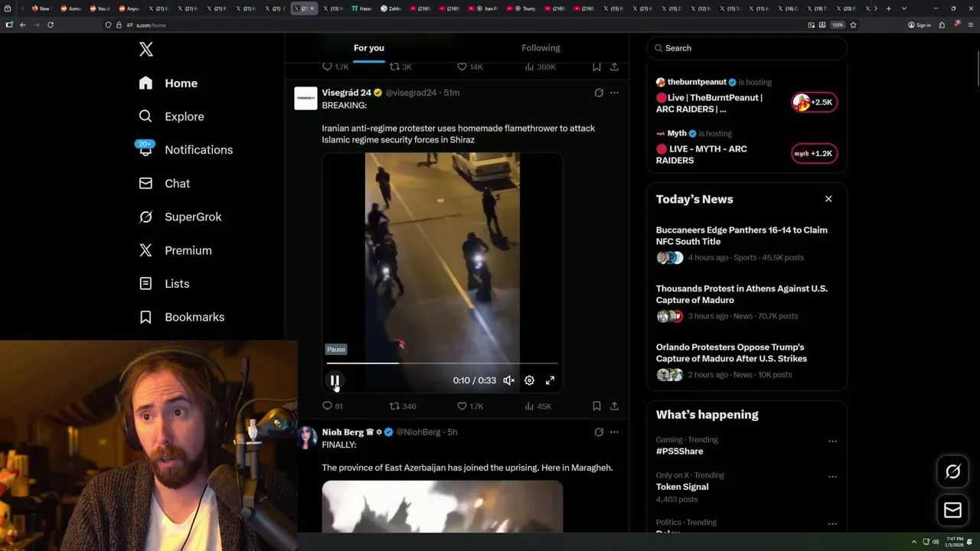The width and height of the screenshot is (980, 551).
Task: Open the Visegrád 24 profile name
Action: (346, 93)
